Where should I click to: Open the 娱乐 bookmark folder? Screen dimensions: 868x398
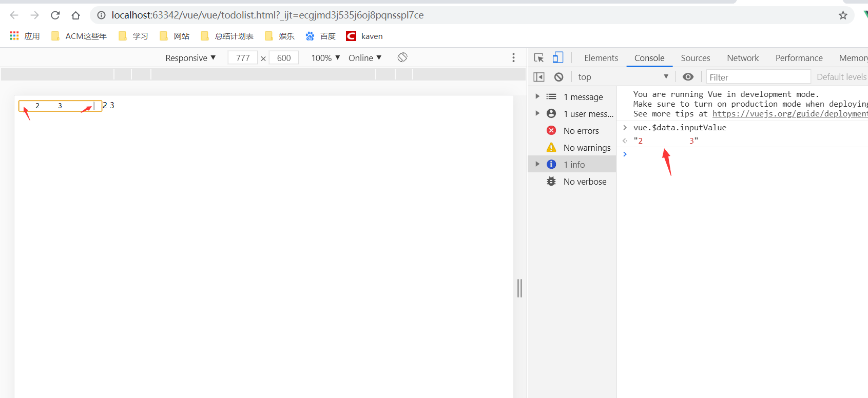point(280,36)
